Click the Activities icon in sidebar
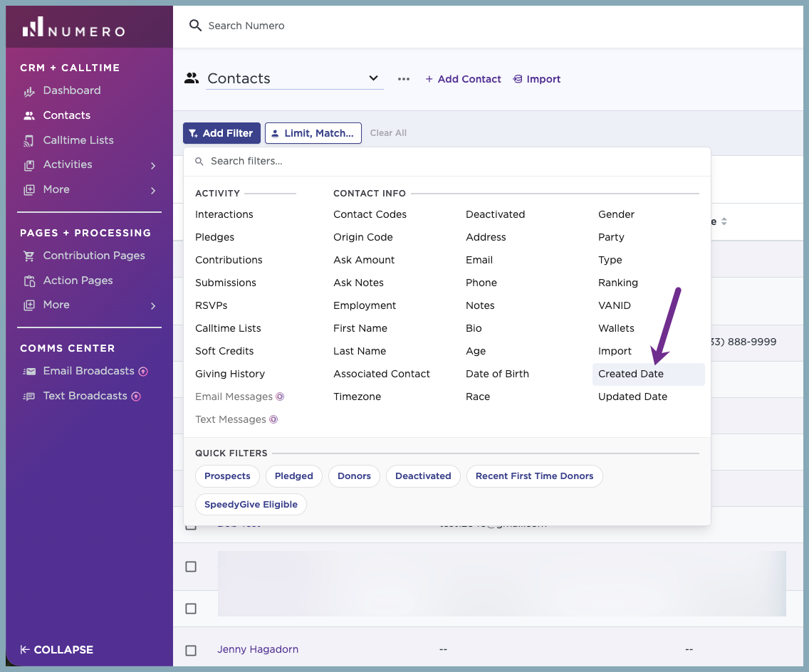 click(29, 165)
